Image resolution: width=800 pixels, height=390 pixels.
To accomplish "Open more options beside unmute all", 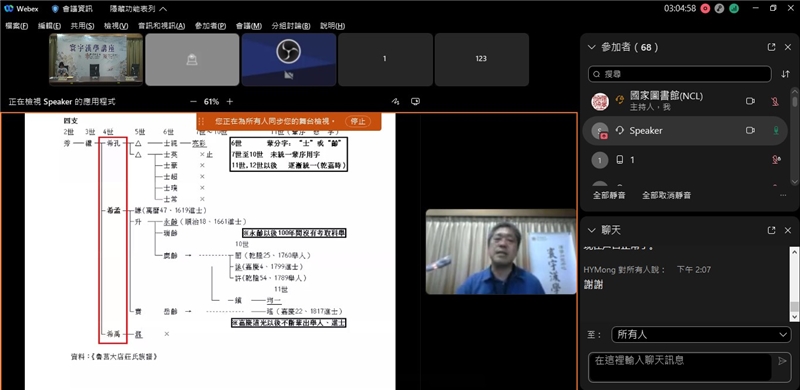I will tap(783, 196).
